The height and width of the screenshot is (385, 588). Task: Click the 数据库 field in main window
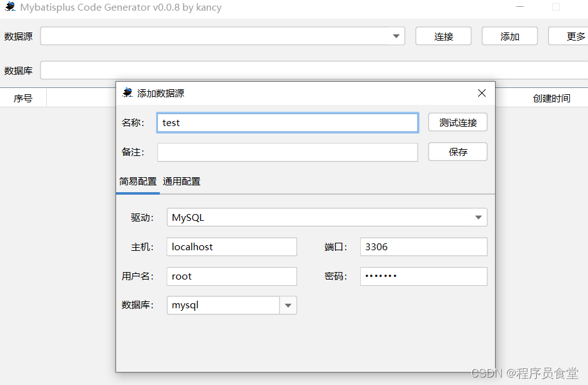coord(314,71)
